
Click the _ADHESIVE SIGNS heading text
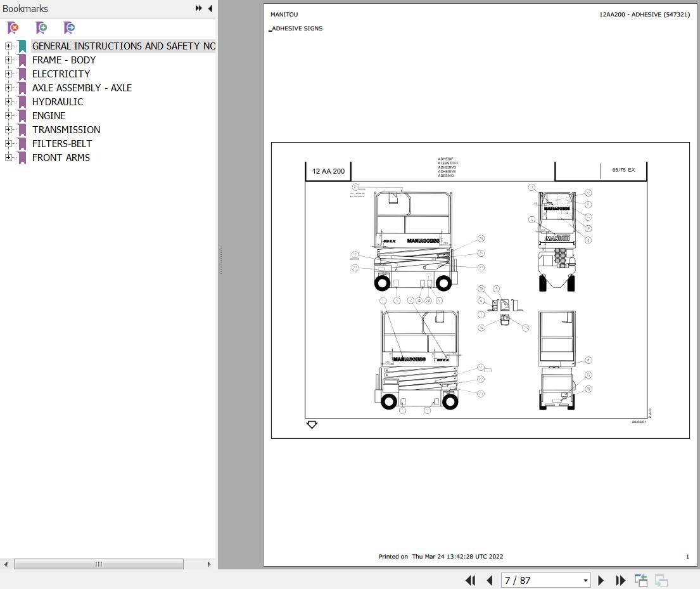point(296,28)
